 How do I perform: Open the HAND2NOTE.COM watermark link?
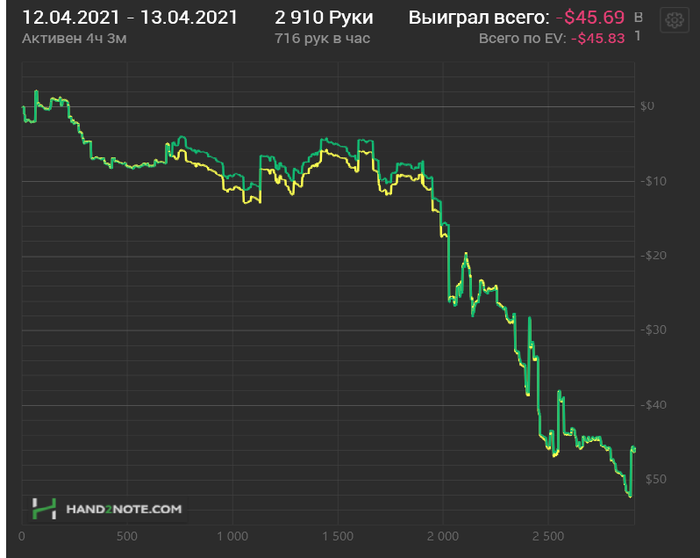coord(124,509)
